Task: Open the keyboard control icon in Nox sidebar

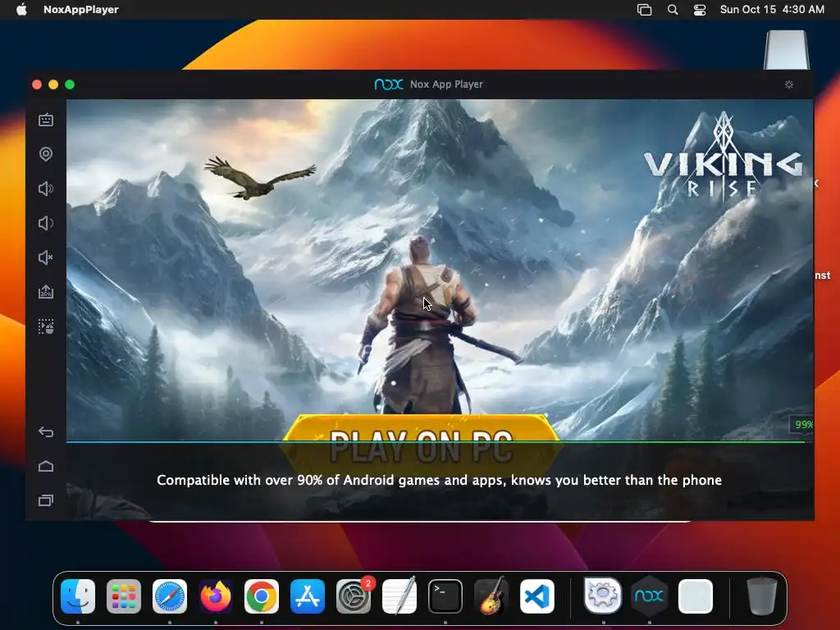Action: [46, 120]
